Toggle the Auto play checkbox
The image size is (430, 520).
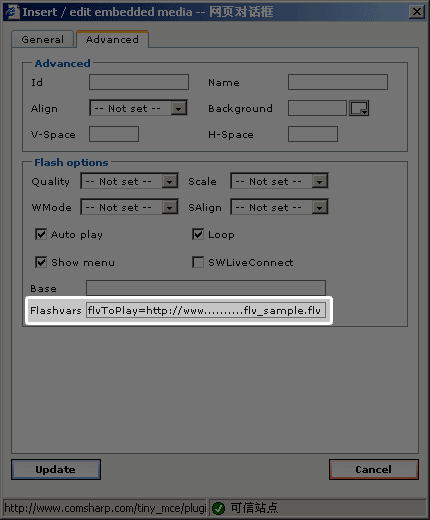[x=41, y=234]
